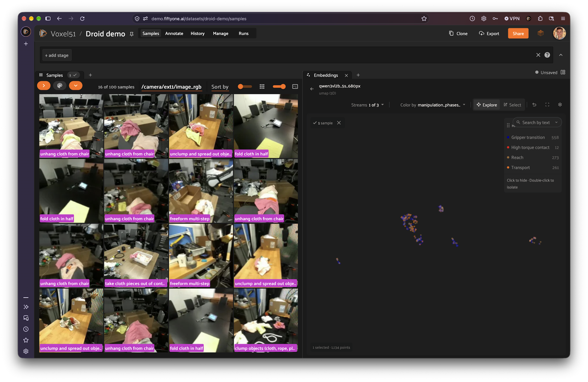Open the Runs tab
Viewport: 588px width, 382px height.
pos(243,33)
